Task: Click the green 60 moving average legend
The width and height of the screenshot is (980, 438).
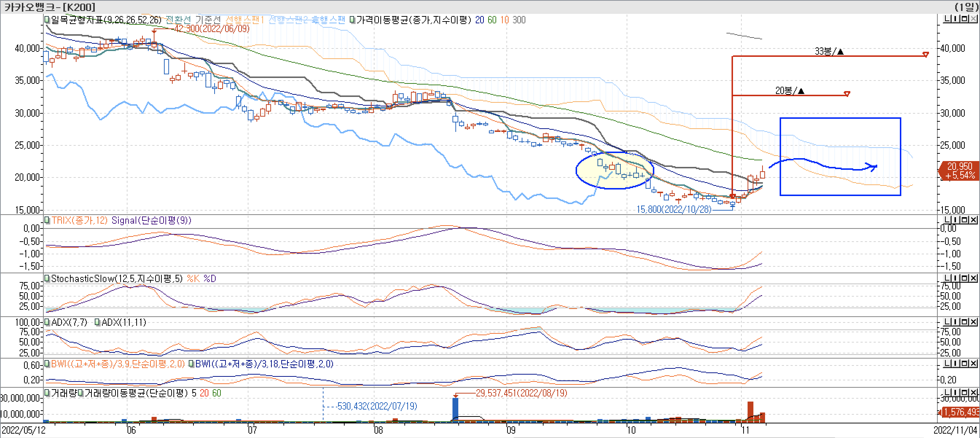Action: tap(492, 20)
